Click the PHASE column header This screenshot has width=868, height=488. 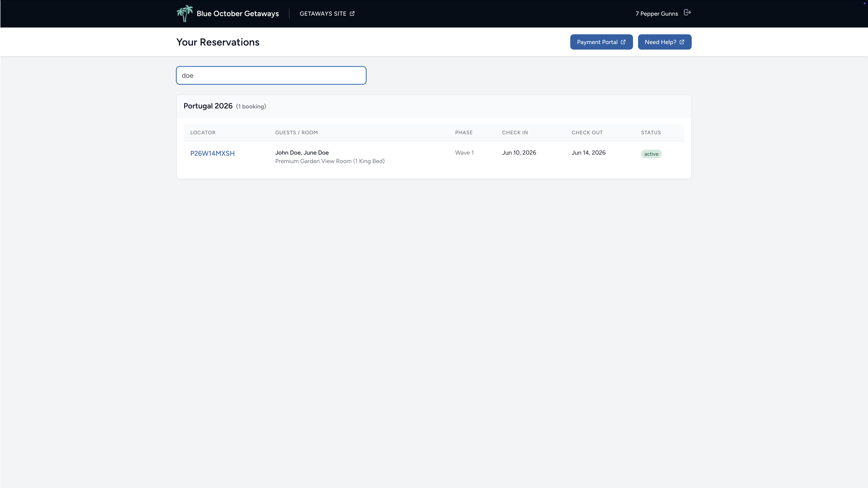tap(464, 132)
